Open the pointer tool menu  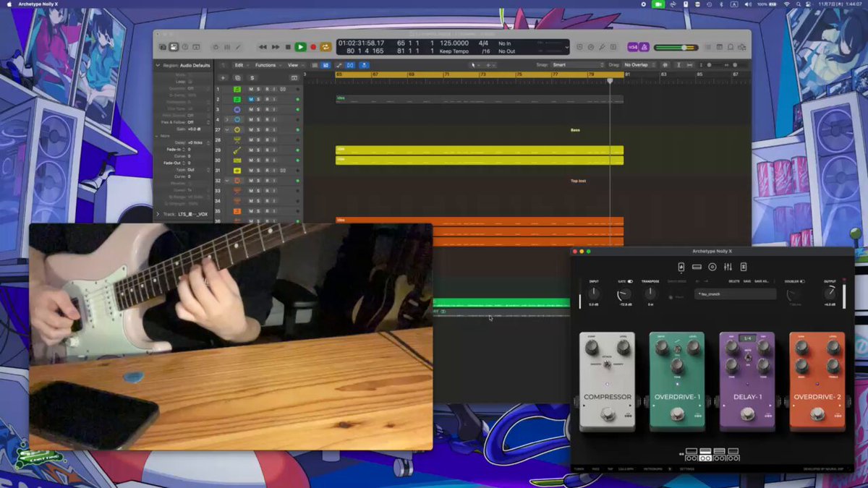click(475, 65)
